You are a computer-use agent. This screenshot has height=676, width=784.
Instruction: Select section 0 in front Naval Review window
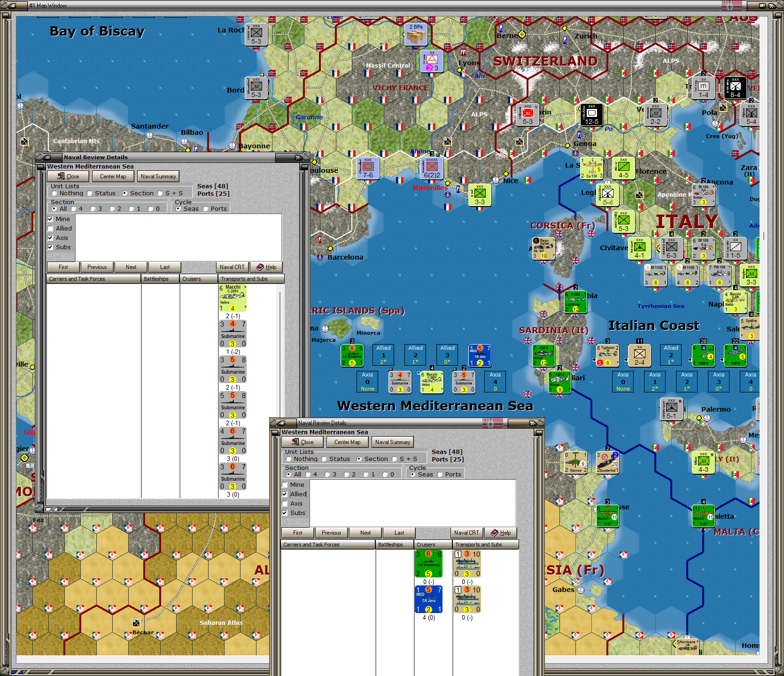coord(385,474)
